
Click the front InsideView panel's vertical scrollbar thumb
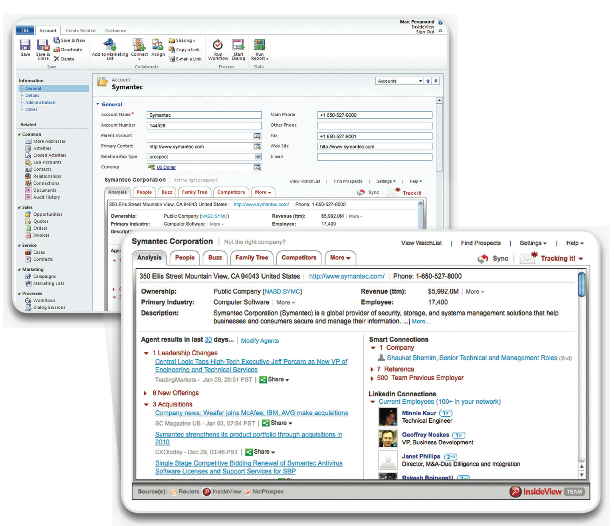click(x=582, y=284)
